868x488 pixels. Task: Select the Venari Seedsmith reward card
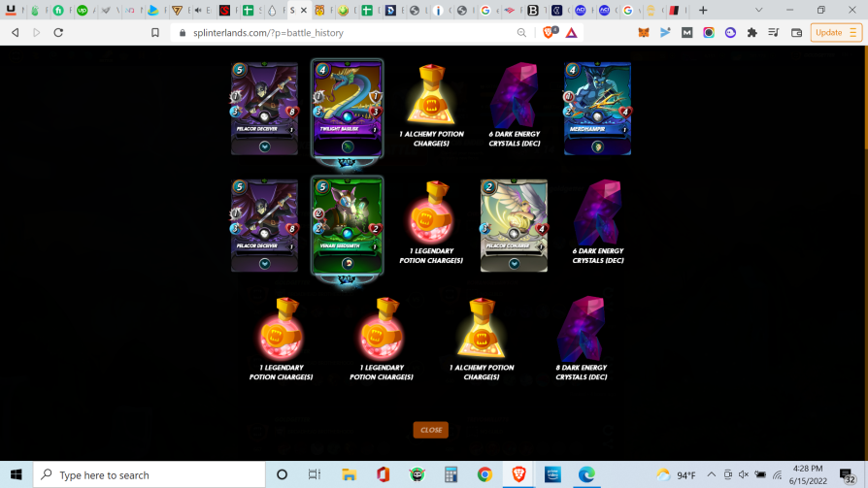(347, 226)
